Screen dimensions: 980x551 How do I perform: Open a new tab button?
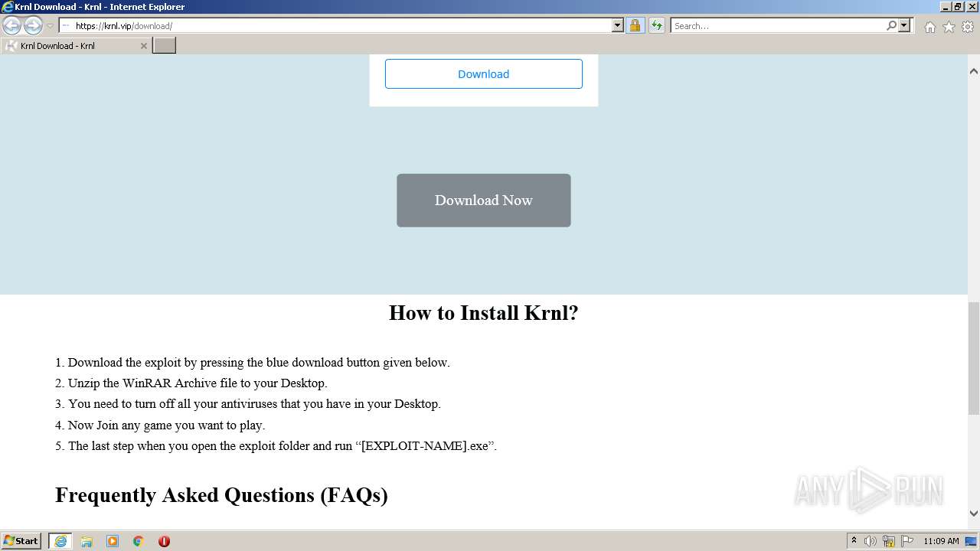click(164, 46)
